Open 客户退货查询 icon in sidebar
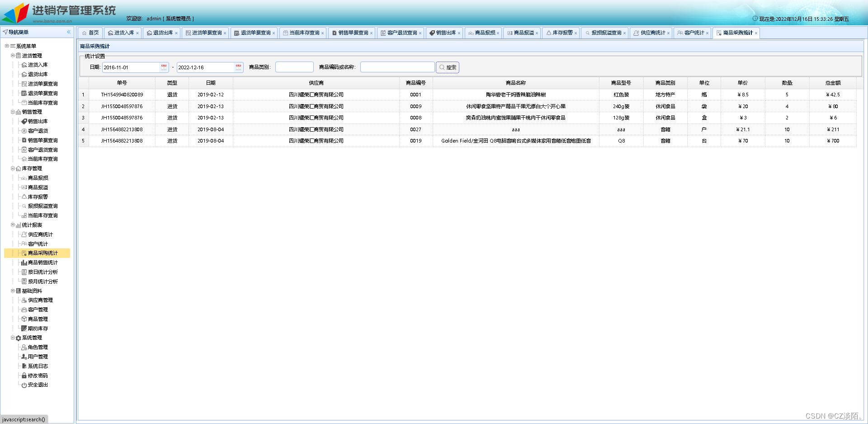 click(24, 150)
